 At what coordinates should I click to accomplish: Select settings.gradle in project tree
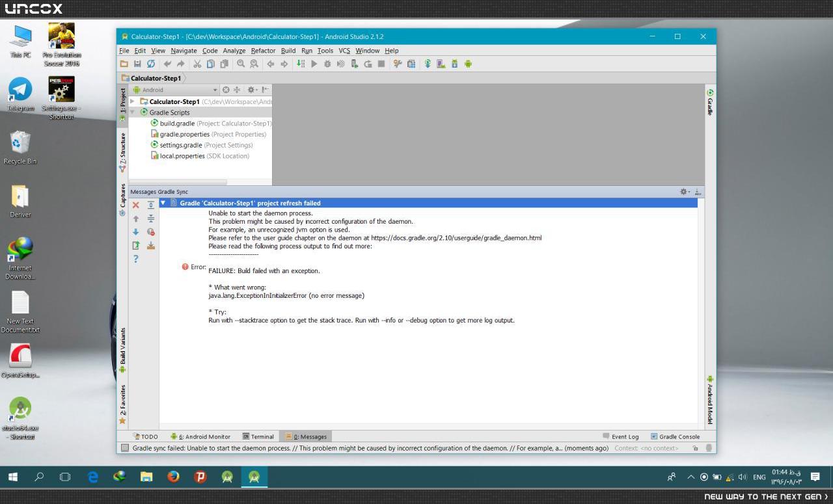coord(202,145)
